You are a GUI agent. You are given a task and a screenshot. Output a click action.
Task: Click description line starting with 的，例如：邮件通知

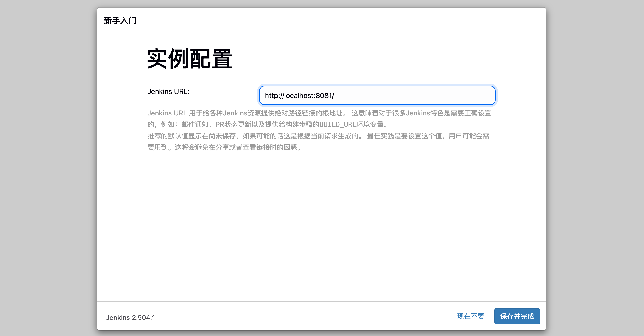(x=268, y=124)
